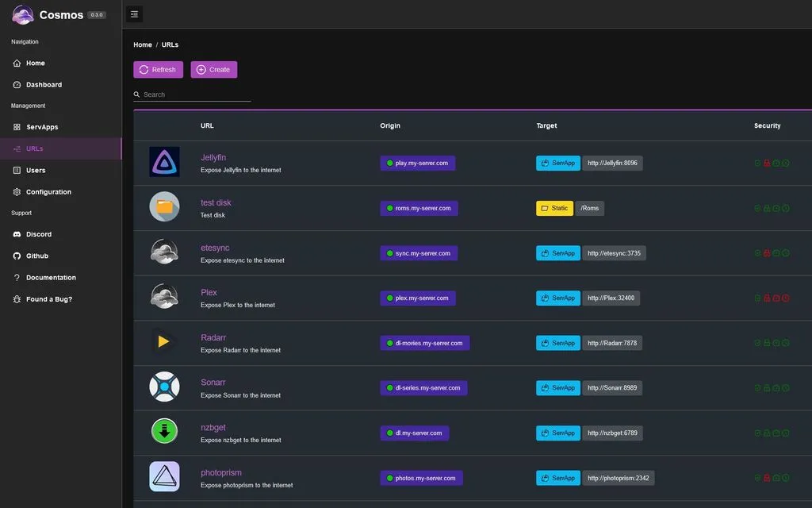Click the Search URLs input field

pos(195,94)
